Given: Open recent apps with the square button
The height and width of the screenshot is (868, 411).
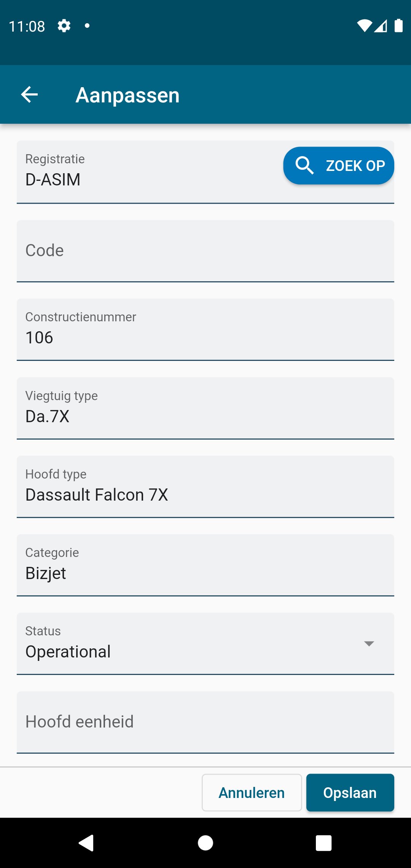Looking at the screenshot, I should (x=323, y=842).
